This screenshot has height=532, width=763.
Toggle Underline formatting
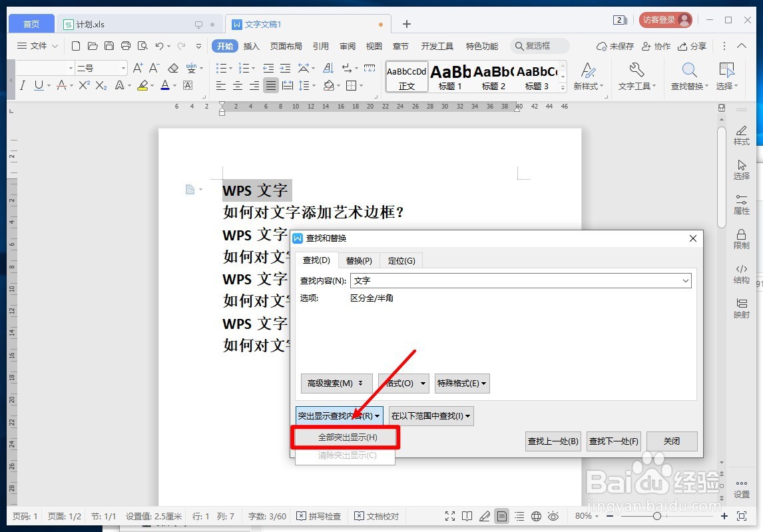39,86
